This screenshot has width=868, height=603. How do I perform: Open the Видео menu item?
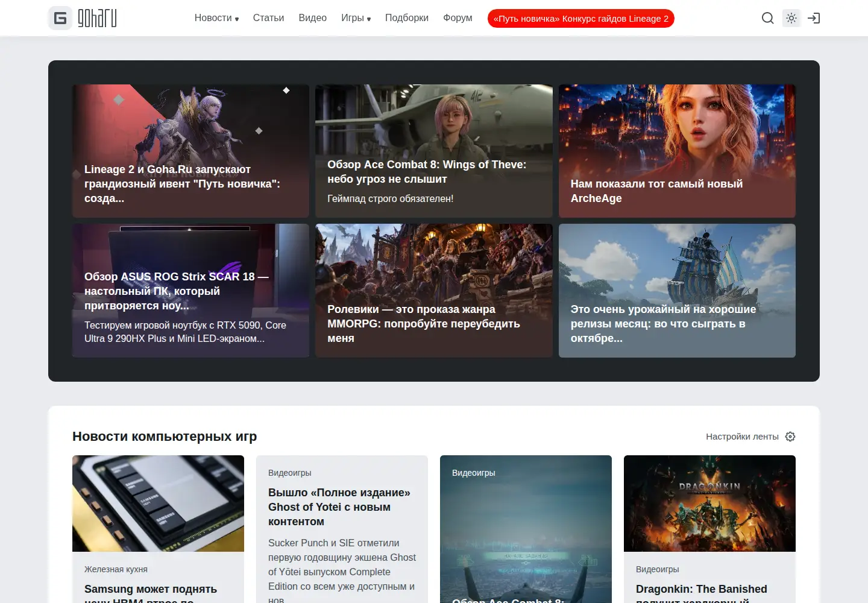312,18
